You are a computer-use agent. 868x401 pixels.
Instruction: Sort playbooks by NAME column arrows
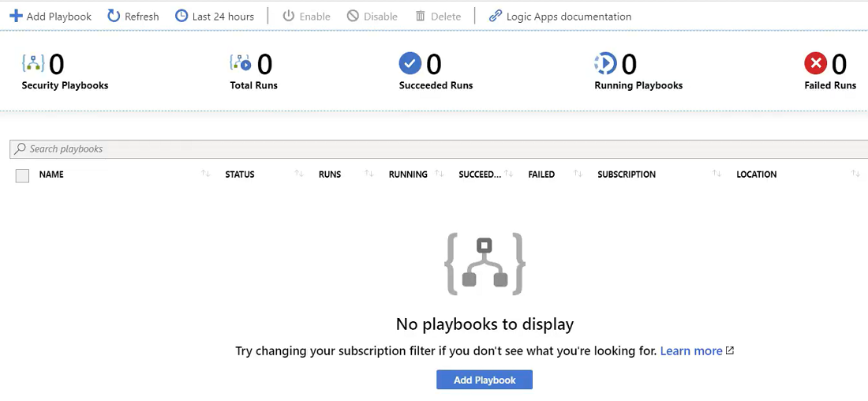coord(206,174)
